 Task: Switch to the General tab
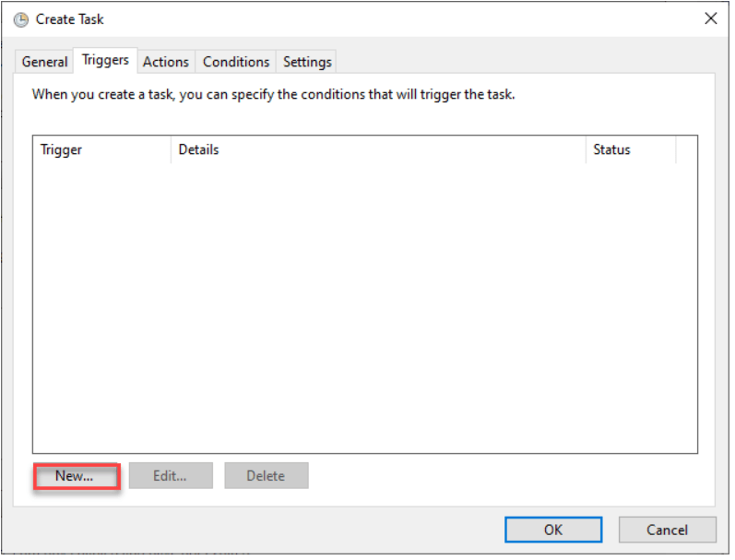[44, 62]
